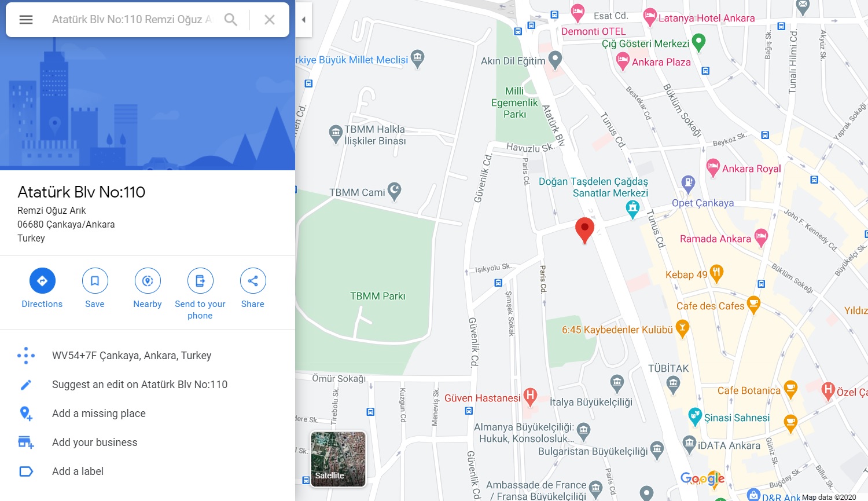Click the search input field
The image size is (868, 501).
coord(132,20)
